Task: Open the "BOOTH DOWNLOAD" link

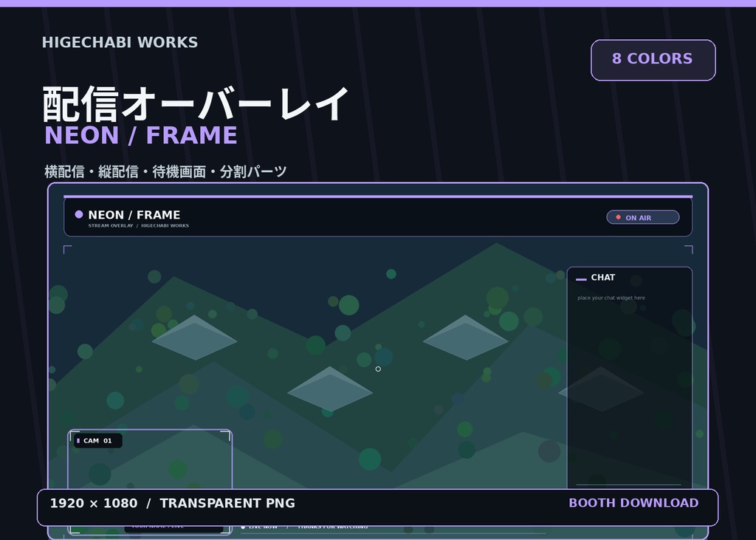Action: click(633, 503)
